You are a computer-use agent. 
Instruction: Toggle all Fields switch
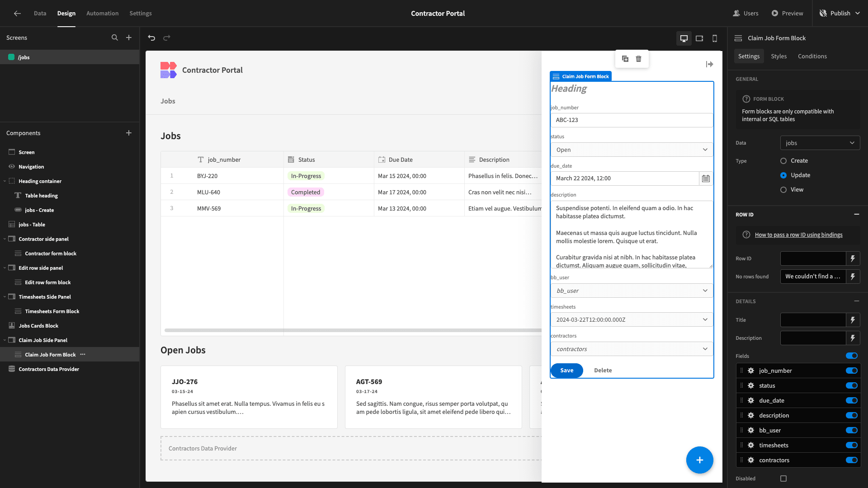pyautogui.click(x=852, y=356)
